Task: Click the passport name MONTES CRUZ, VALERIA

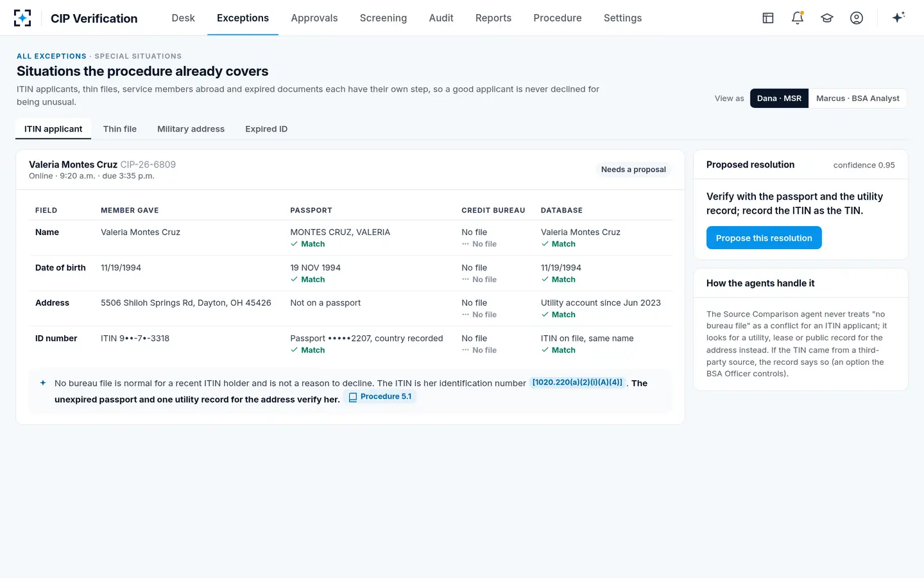Action: pyautogui.click(x=340, y=232)
